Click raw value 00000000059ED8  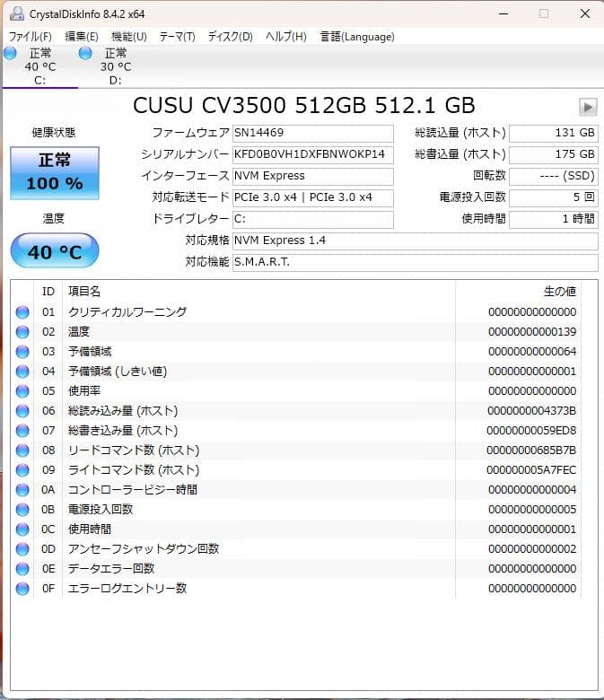pyautogui.click(x=531, y=431)
